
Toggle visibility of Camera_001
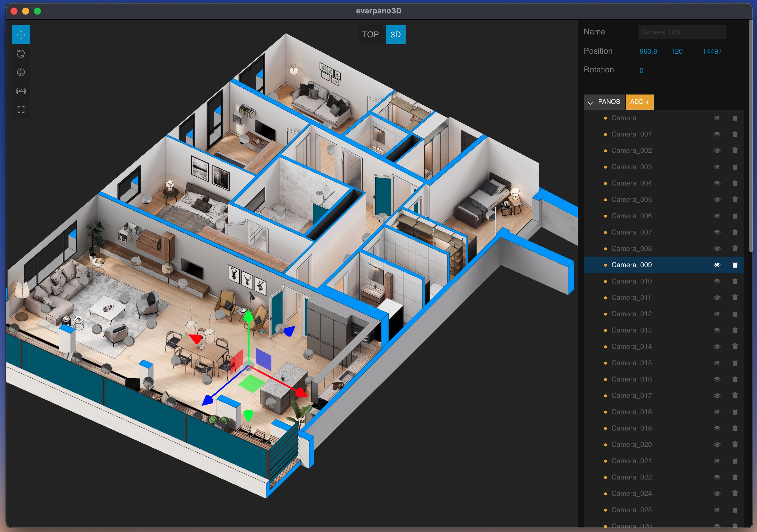(x=717, y=134)
